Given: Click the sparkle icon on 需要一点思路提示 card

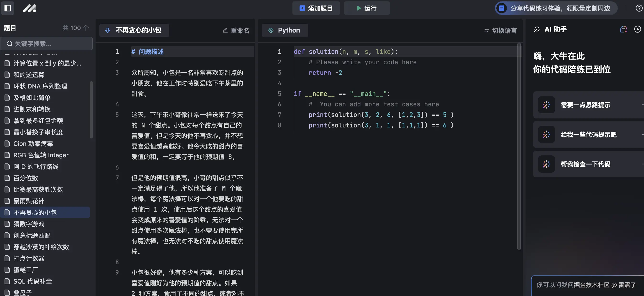Looking at the screenshot, I should click(546, 105).
